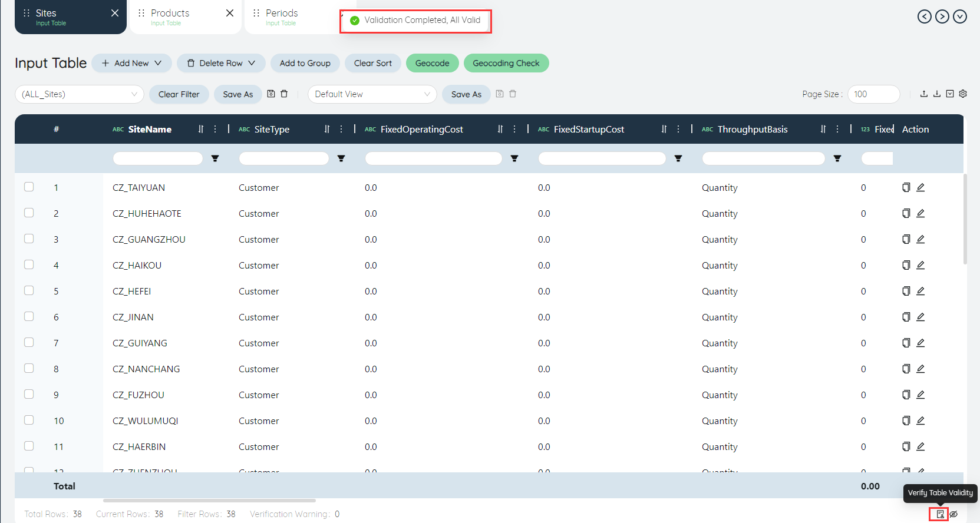Select row 6 CZ_JINAN checkbox

coord(29,316)
